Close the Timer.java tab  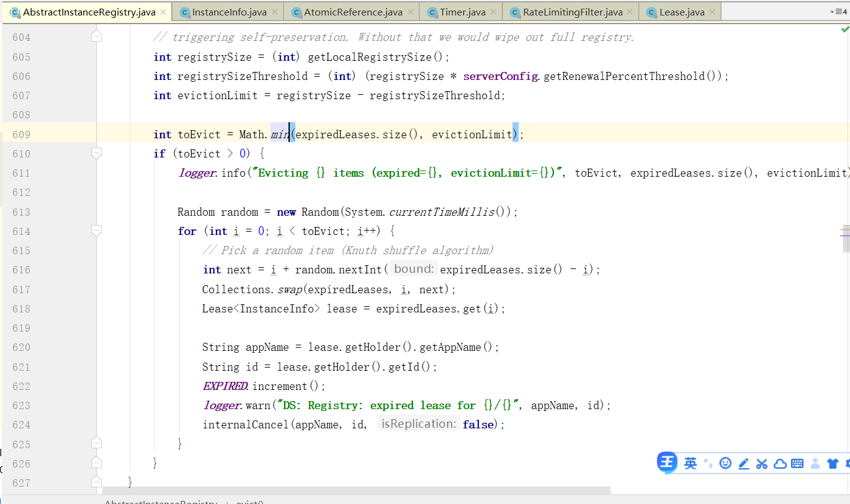pyautogui.click(x=494, y=12)
